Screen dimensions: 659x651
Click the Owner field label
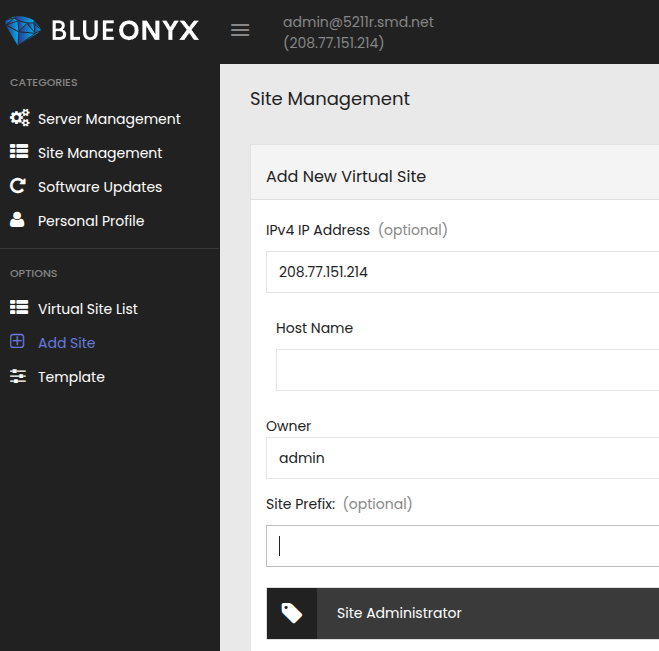[x=289, y=426]
